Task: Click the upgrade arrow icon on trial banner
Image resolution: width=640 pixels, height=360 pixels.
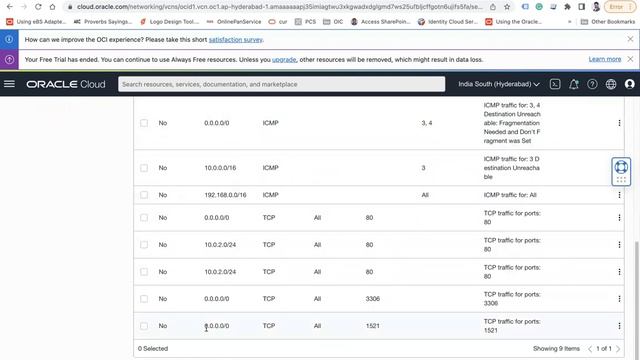Action: pyautogui.click(x=9, y=60)
